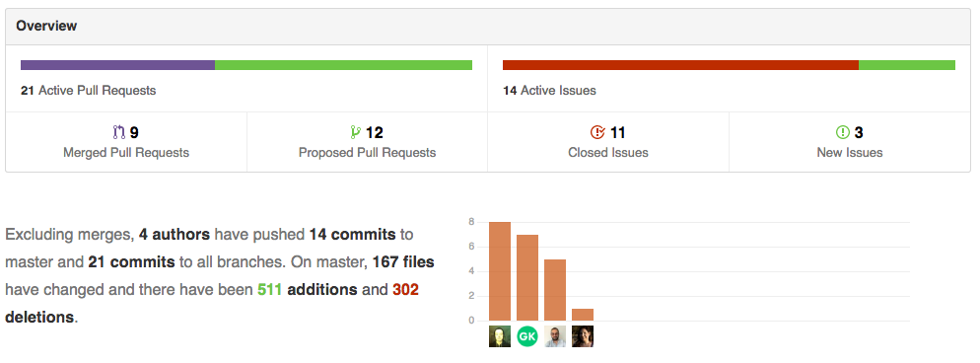Click the green segment of the issues bar

pyautogui.click(x=907, y=65)
